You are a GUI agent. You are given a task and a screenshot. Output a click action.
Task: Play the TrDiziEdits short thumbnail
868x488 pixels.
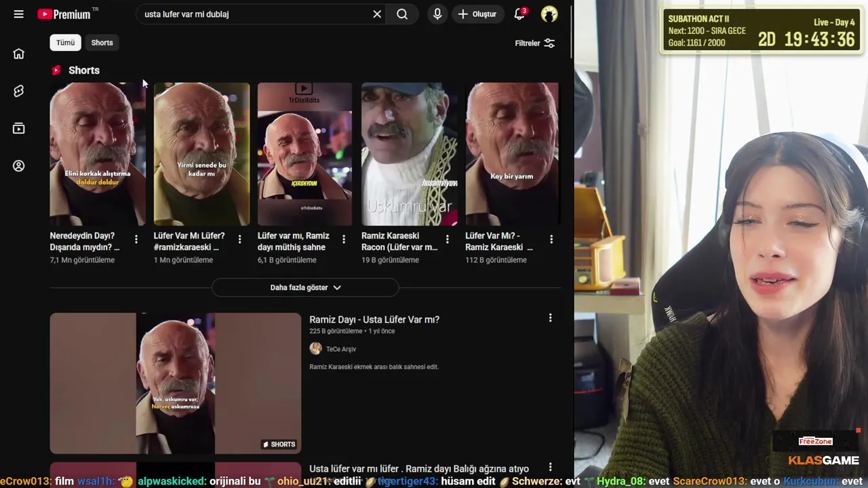click(305, 154)
